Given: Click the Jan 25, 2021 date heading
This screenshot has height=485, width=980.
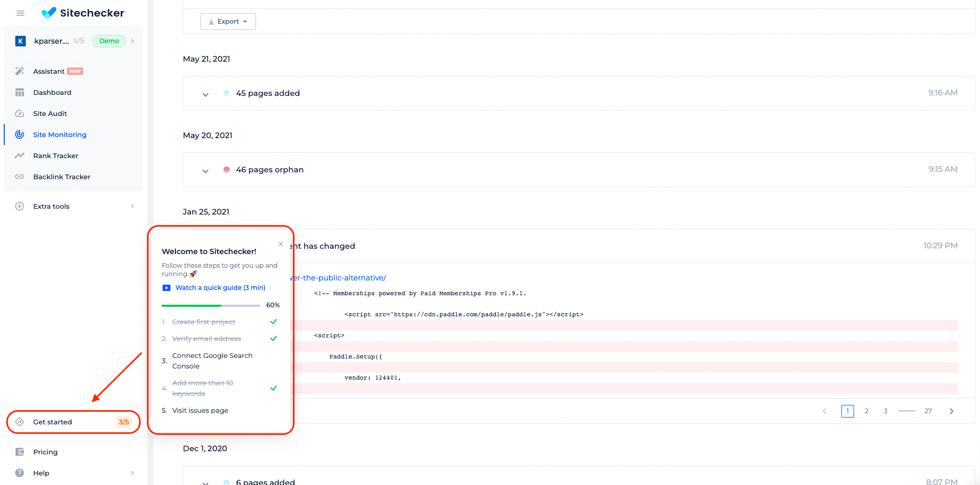Looking at the screenshot, I should 206,212.
